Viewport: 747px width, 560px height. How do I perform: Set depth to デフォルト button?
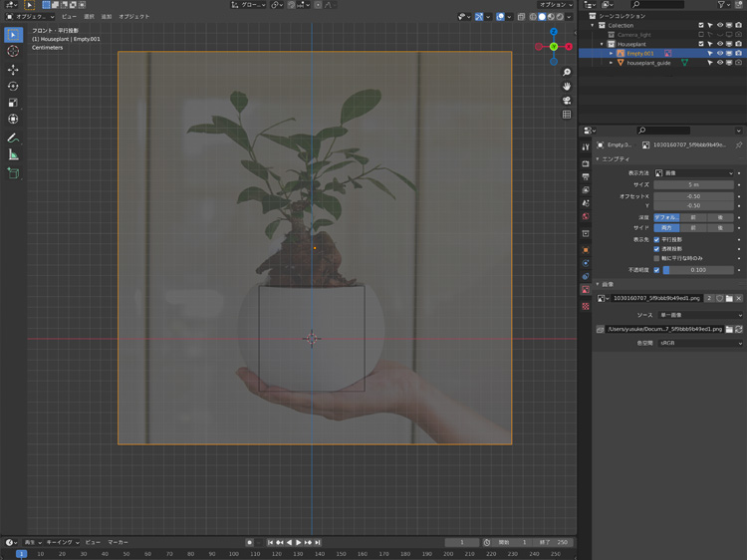coord(665,217)
